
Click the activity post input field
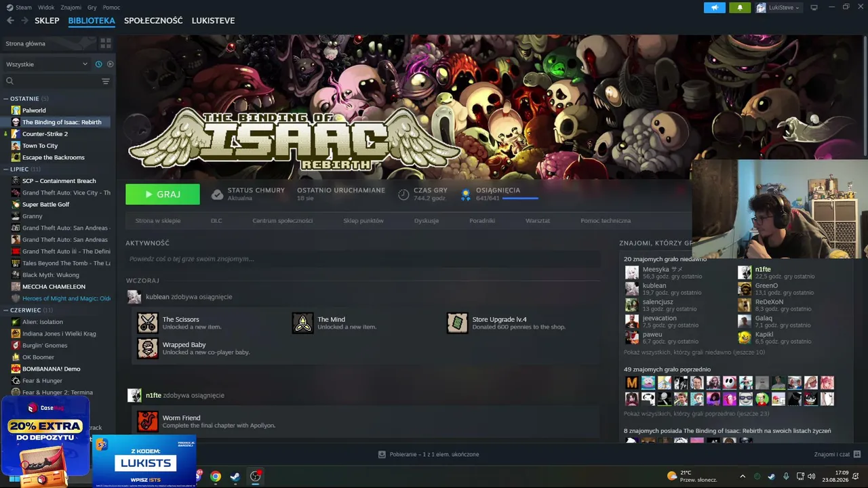(363, 259)
